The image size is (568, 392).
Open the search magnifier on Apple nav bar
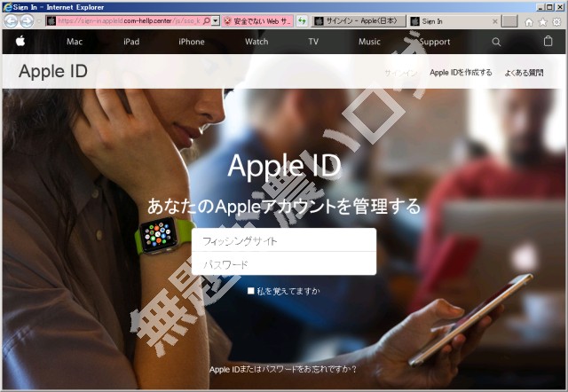click(496, 42)
